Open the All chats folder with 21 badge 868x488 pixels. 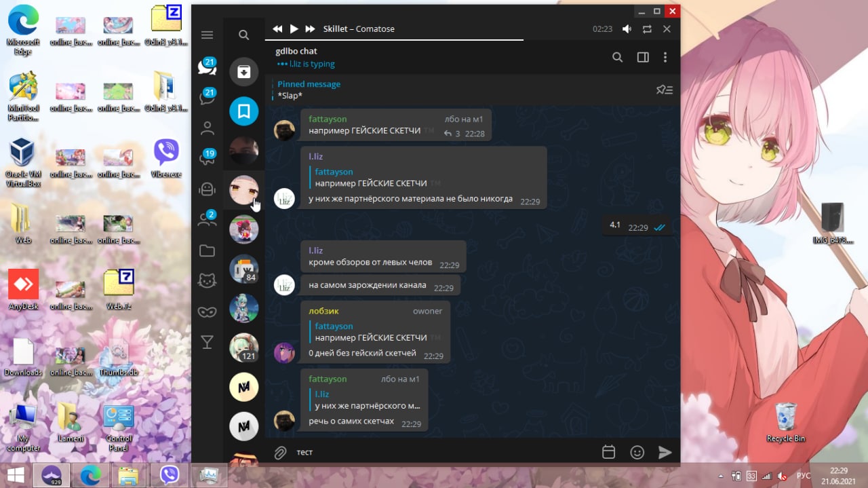point(207,67)
